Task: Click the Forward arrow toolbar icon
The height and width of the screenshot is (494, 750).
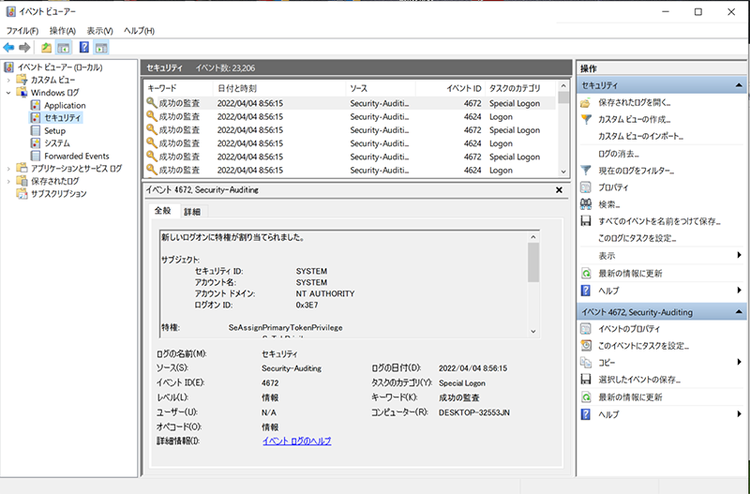Action: (x=24, y=47)
